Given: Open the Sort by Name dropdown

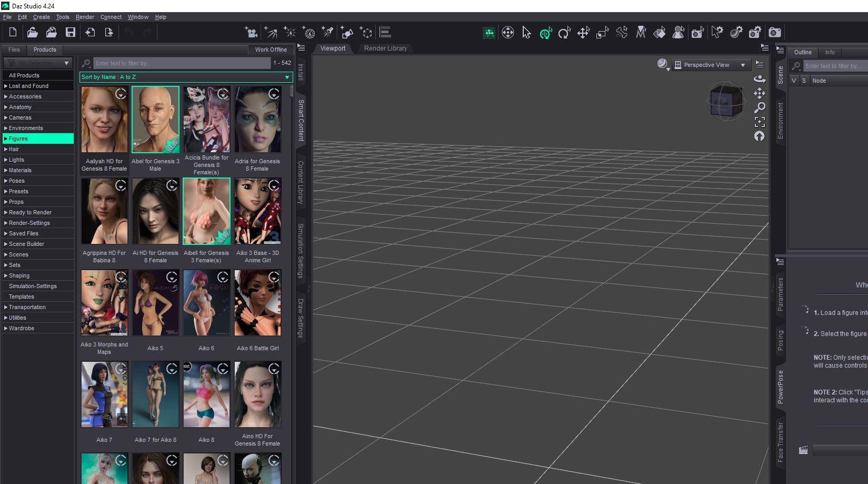Looking at the screenshot, I should pyautogui.click(x=186, y=77).
